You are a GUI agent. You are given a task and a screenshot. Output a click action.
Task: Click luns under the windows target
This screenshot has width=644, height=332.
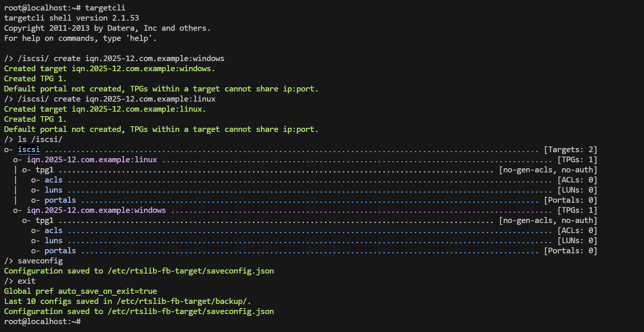[54, 241]
